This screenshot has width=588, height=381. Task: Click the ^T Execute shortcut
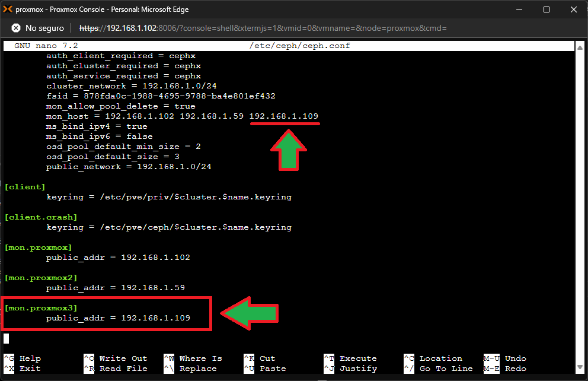pyautogui.click(x=350, y=358)
